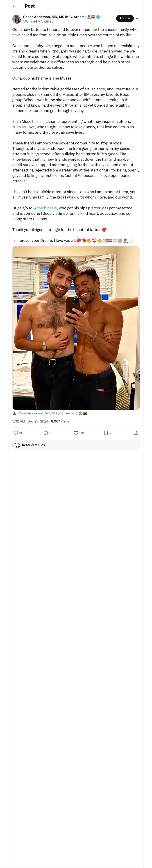152x868 pixels.
Task: Open the @ChaseTMAnderson handle
Action: pyautogui.click(x=39, y=22)
